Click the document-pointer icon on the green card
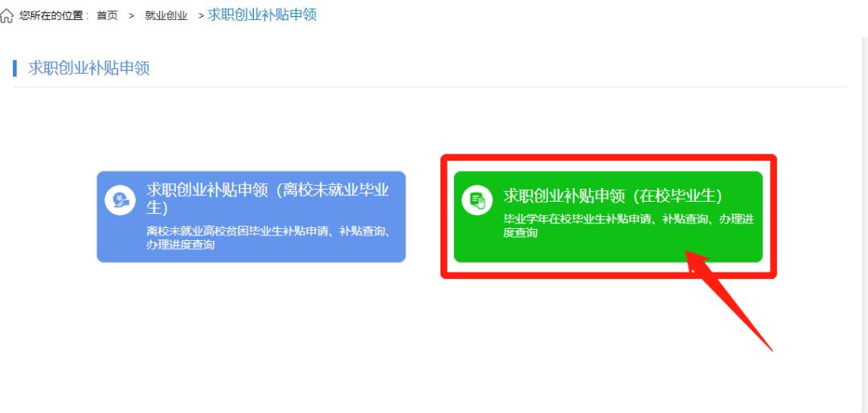 (477, 200)
